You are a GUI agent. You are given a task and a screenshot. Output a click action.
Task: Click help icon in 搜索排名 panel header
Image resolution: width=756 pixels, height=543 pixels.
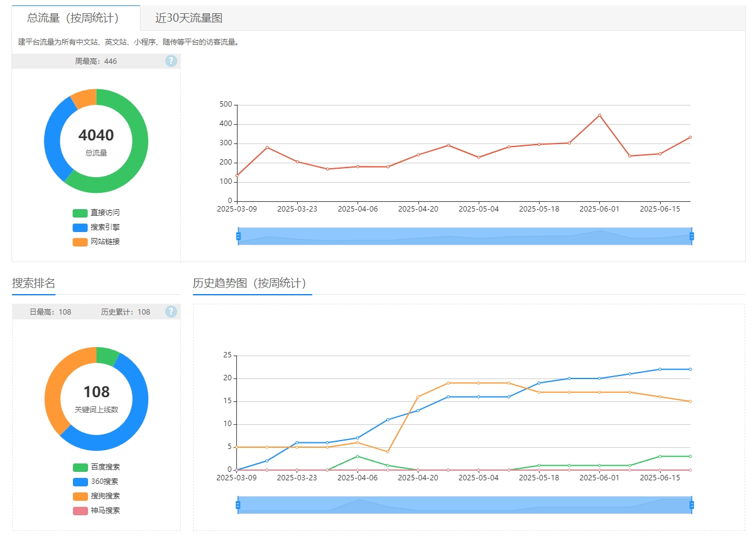[x=171, y=312]
